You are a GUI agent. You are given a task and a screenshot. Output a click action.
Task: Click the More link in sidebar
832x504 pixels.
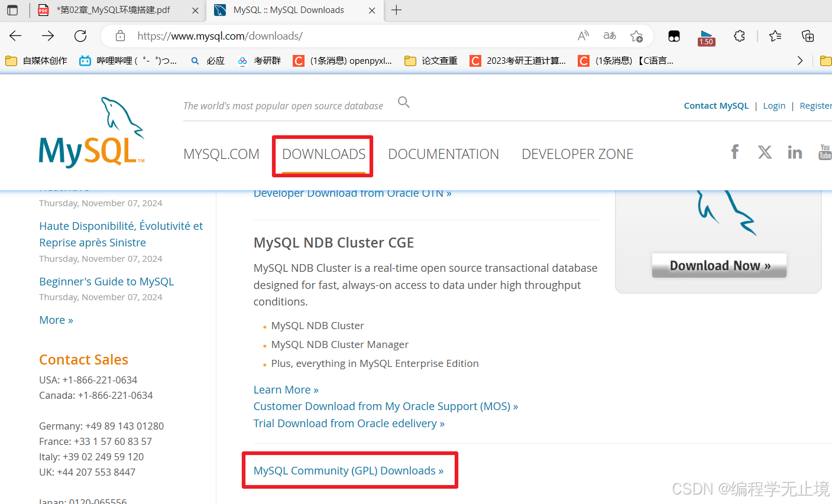click(x=56, y=320)
